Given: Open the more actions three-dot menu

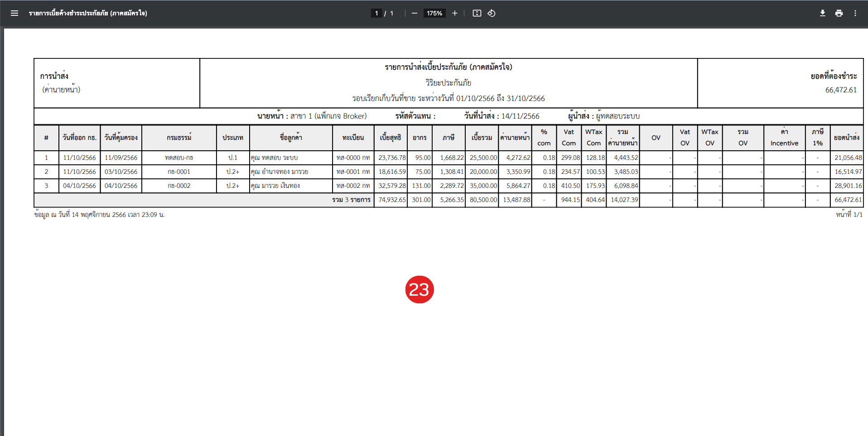Looking at the screenshot, I should (855, 13).
